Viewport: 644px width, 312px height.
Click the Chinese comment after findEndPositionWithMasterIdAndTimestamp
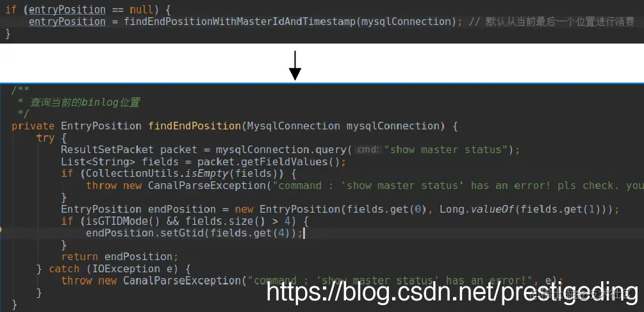(x=552, y=21)
